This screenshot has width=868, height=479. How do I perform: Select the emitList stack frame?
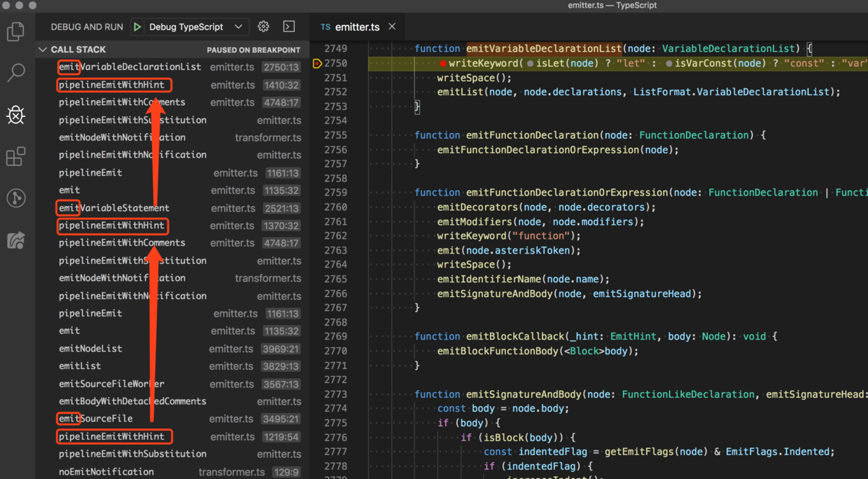(174, 366)
